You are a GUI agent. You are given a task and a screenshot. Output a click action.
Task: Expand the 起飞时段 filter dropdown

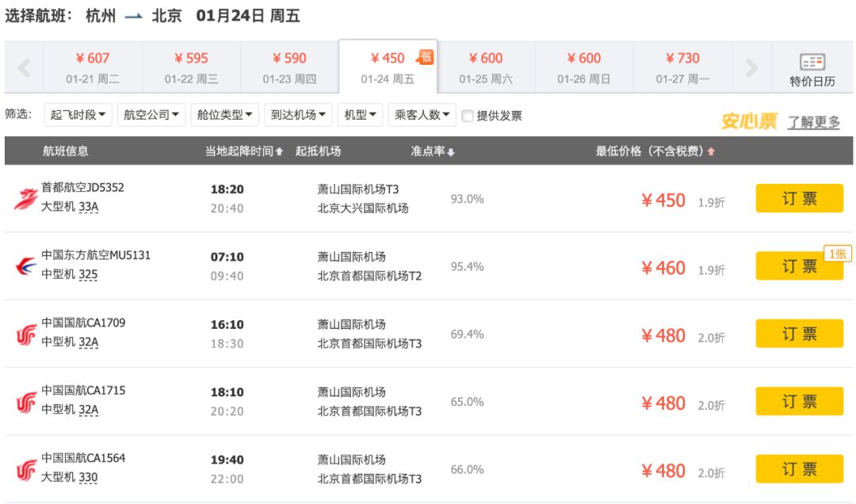pos(79,115)
